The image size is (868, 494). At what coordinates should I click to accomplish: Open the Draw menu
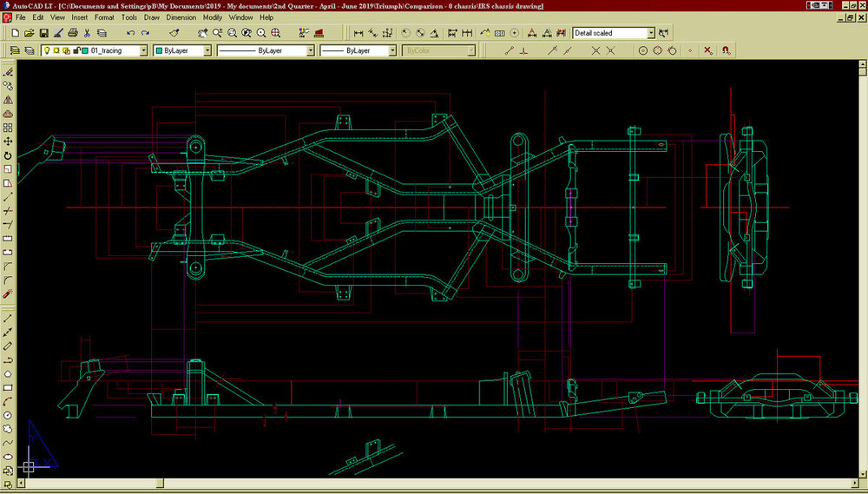152,17
